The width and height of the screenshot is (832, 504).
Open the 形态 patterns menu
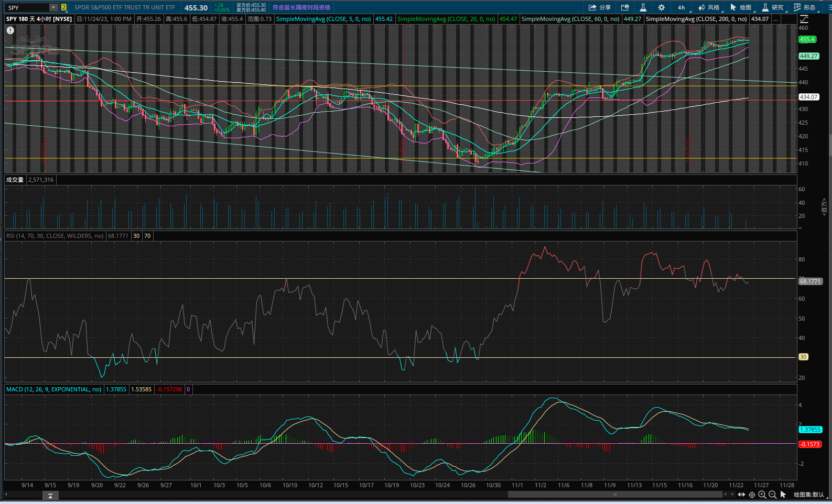(805, 7)
